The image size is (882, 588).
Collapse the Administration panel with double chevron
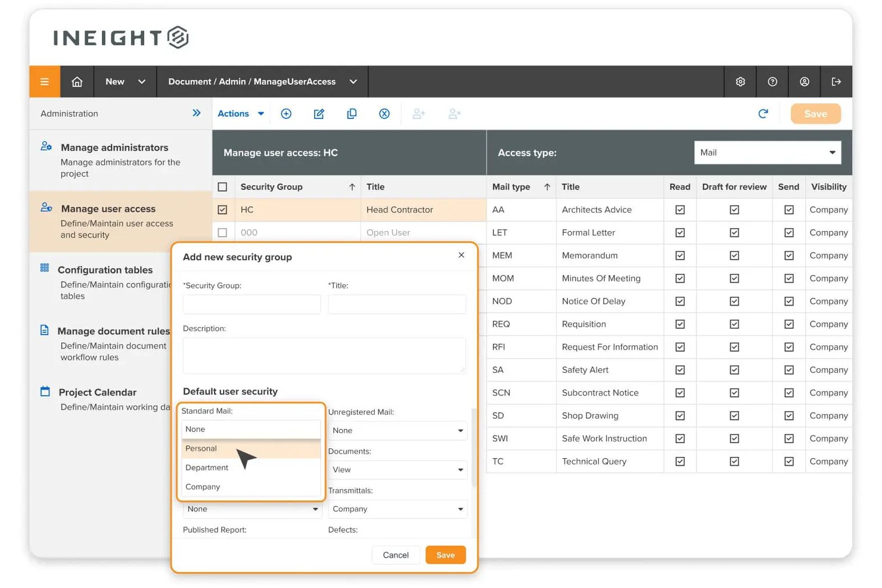pos(197,113)
